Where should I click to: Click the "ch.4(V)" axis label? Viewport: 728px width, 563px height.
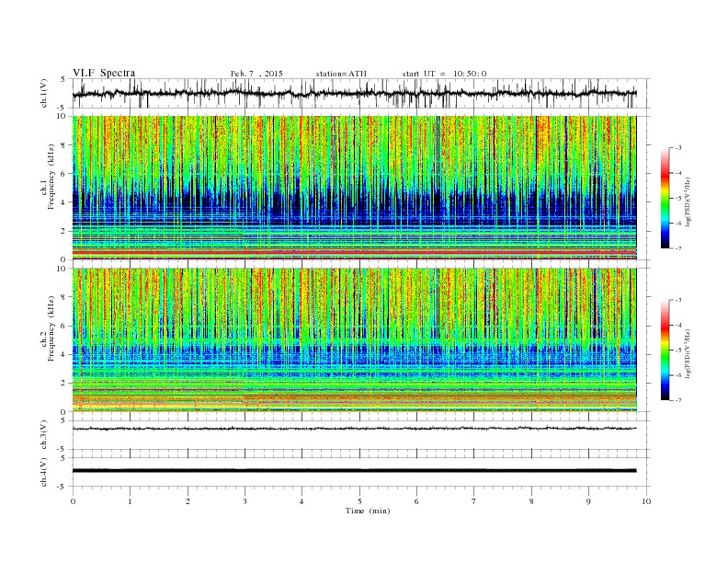(x=44, y=472)
